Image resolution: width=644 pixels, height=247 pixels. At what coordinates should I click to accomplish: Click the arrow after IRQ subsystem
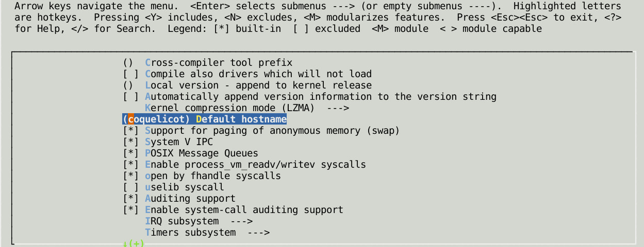[x=241, y=221]
